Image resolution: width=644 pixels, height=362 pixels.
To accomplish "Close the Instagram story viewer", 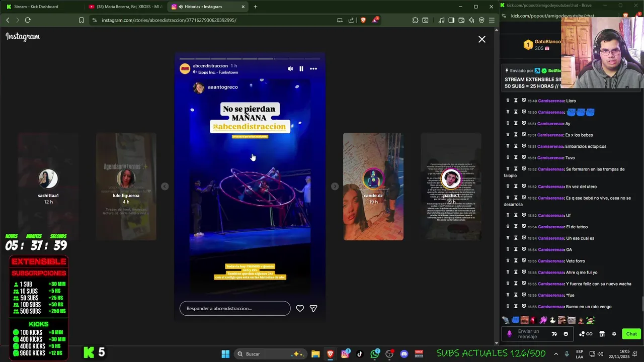I will pos(482,39).
